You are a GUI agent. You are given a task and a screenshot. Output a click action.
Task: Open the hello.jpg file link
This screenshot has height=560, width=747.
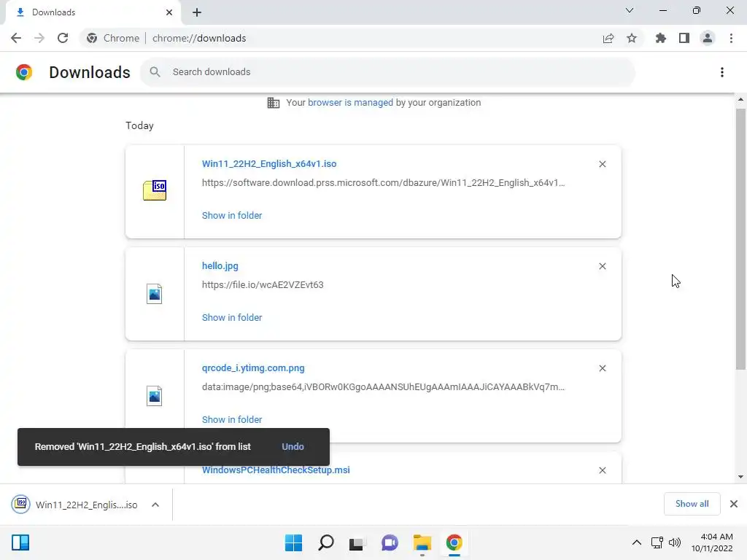pos(220,265)
